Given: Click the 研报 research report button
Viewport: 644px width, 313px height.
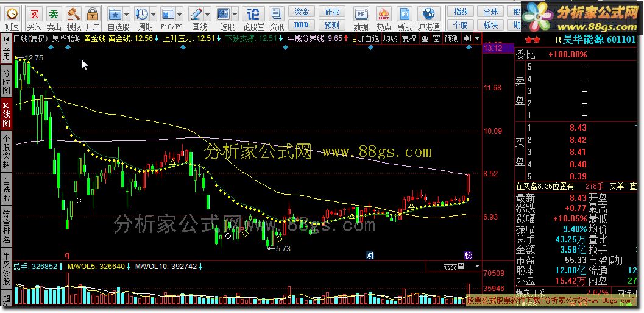Looking at the screenshot, I should pos(332,12).
